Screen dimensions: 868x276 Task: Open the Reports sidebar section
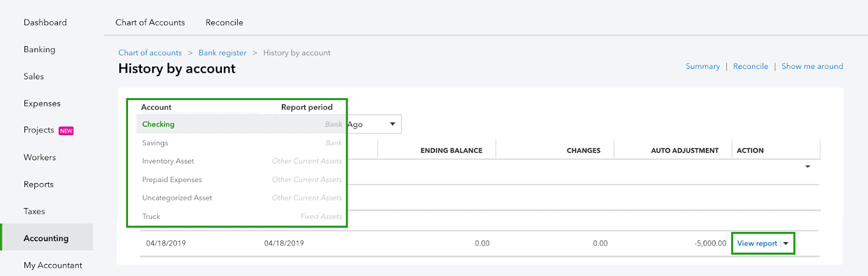click(x=39, y=184)
